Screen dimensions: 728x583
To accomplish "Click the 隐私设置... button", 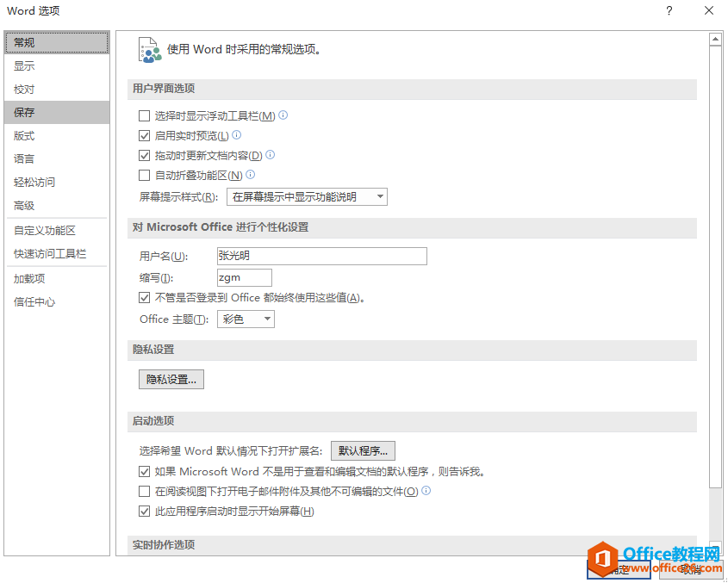I will [x=171, y=379].
